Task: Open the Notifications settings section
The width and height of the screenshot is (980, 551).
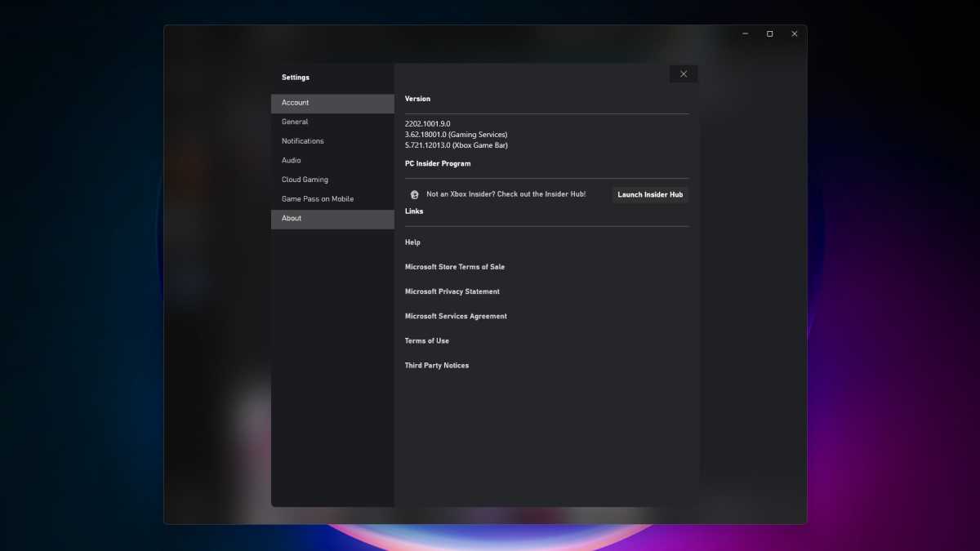Action: coord(303,140)
